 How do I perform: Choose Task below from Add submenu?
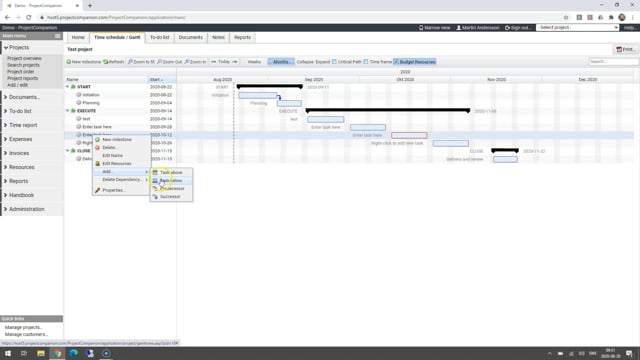pos(171,180)
